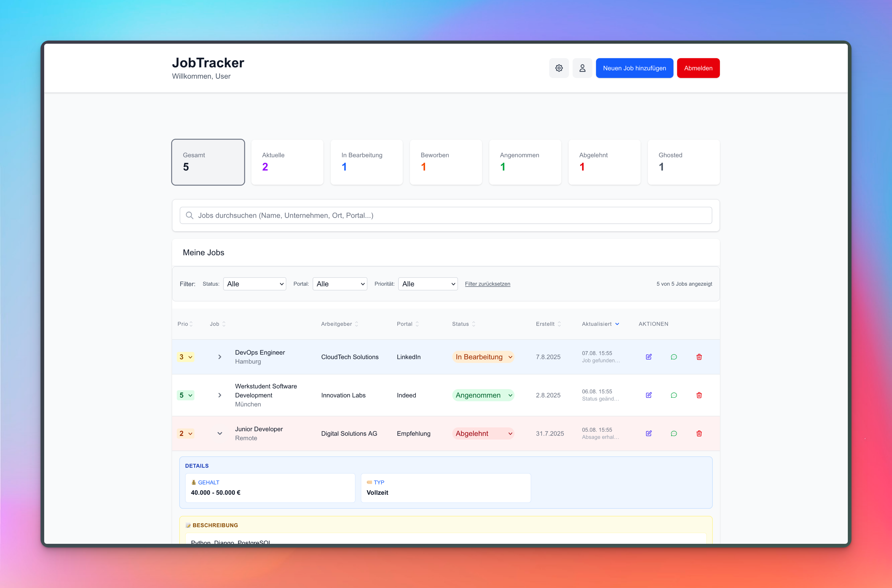Delete the Werkstudent job entry
This screenshot has width=892, height=588.
pyautogui.click(x=699, y=395)
